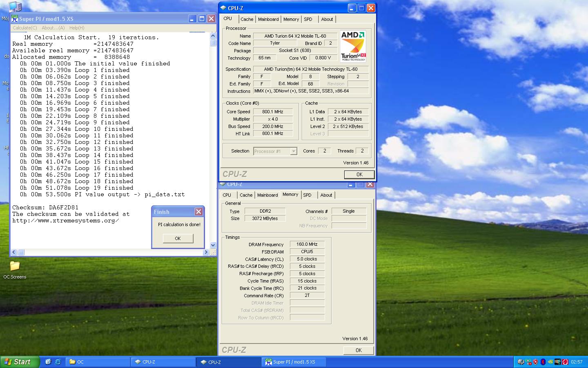Screen dimensions: 588x368
Task: Open the black-and-gold tray icon beside NVIDIA
Action: coord(557,362)
